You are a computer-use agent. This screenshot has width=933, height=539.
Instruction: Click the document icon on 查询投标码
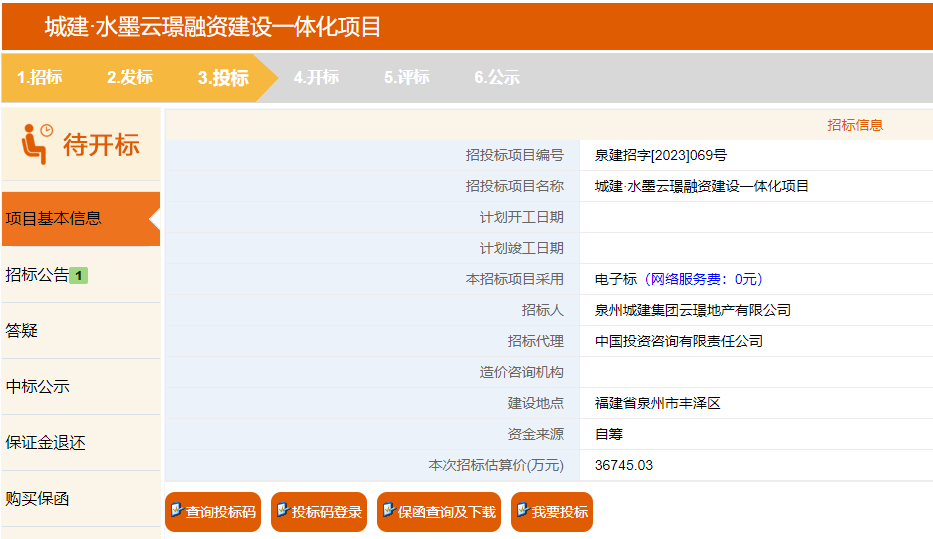tap(176, 510)
